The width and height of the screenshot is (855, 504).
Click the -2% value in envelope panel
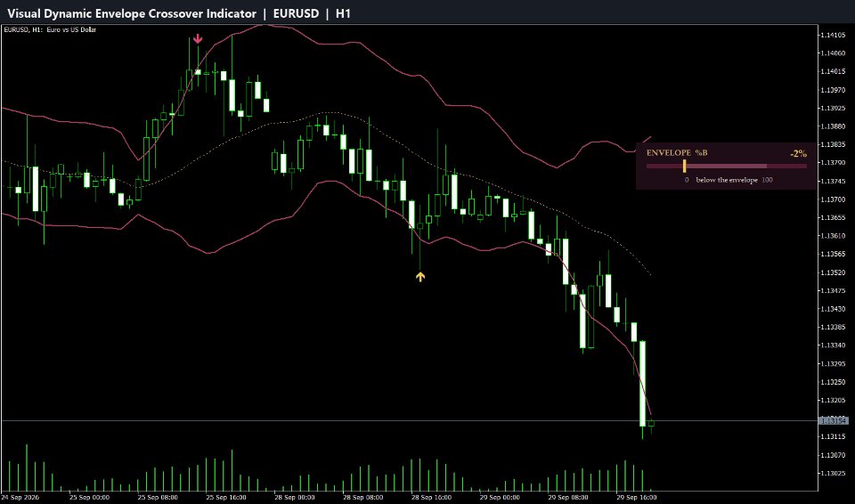[x=798, y=154]
